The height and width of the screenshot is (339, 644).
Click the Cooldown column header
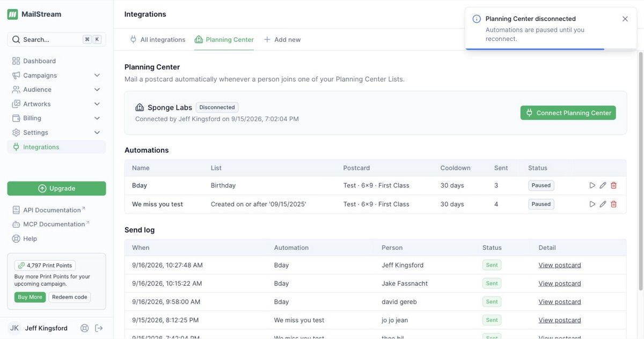[x=456, y=168]
